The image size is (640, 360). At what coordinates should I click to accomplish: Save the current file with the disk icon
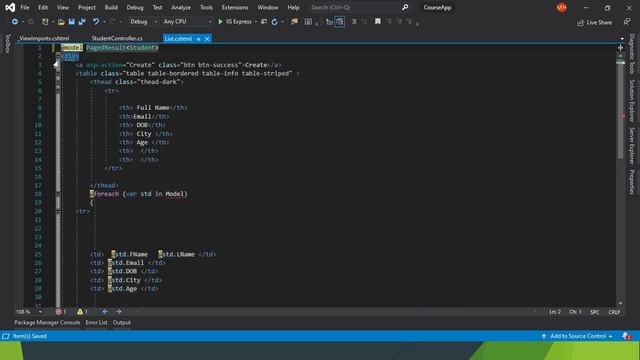pos(71,22)
